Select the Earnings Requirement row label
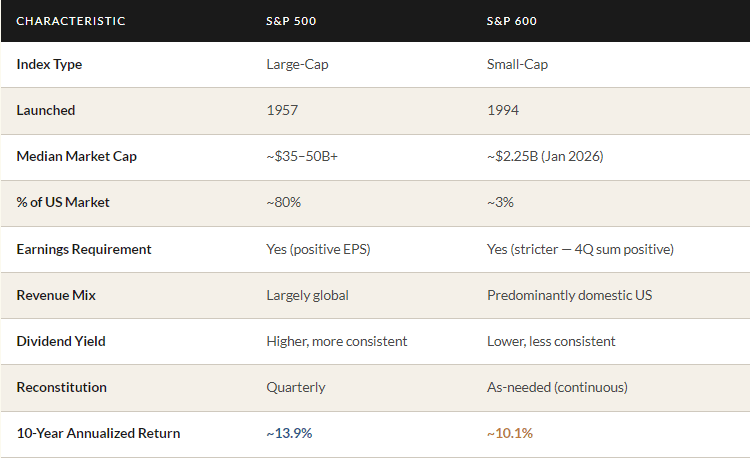 click(x=84, y=249)
